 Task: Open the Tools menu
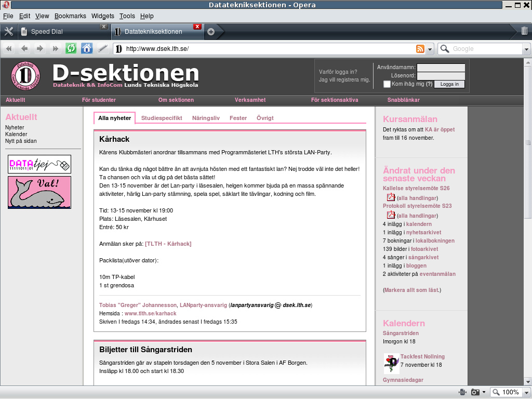(127, 16)
